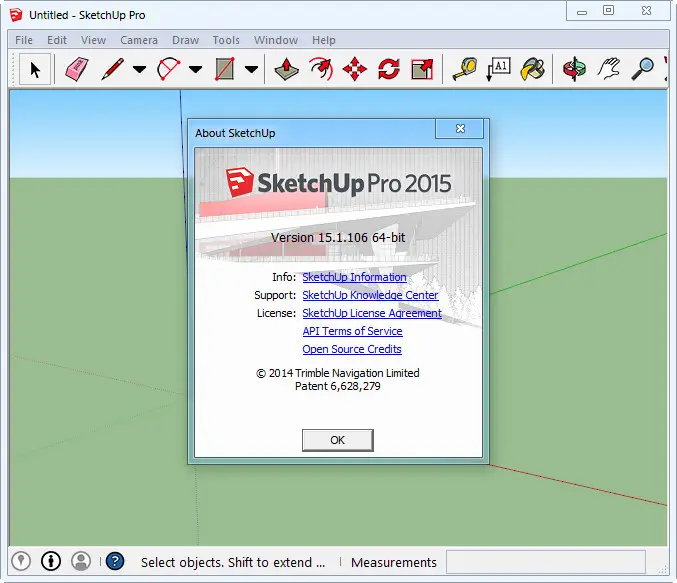Click into the Measurements input box
The image size is (677, 583).
pyautogui.click(x=546, y=562)
